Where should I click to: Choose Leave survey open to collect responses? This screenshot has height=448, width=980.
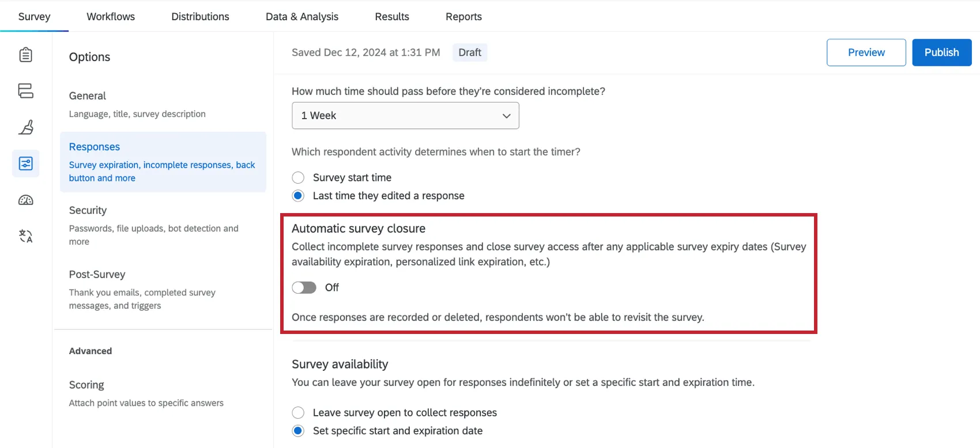pos(298,412)
